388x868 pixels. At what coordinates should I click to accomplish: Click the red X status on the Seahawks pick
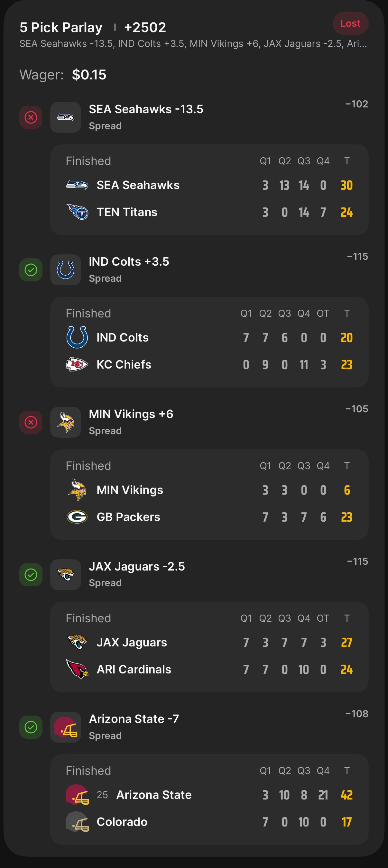point(31,117)
